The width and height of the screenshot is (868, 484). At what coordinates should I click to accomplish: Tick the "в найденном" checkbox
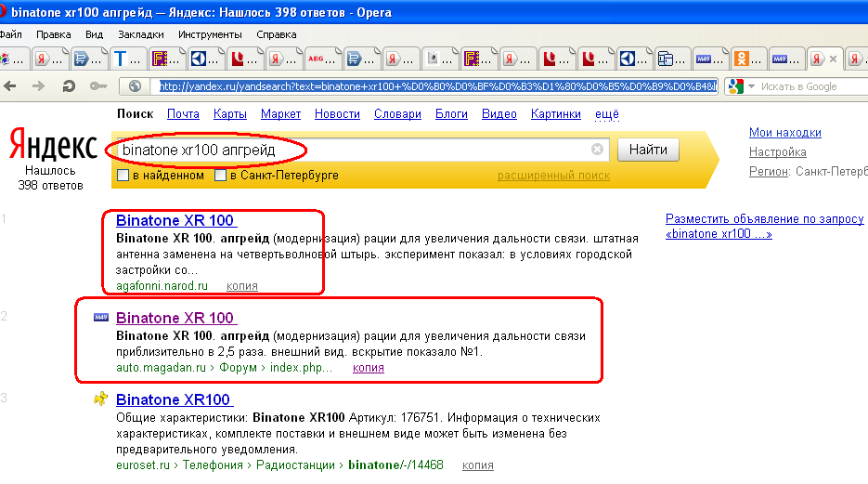(x=123, y=176)
